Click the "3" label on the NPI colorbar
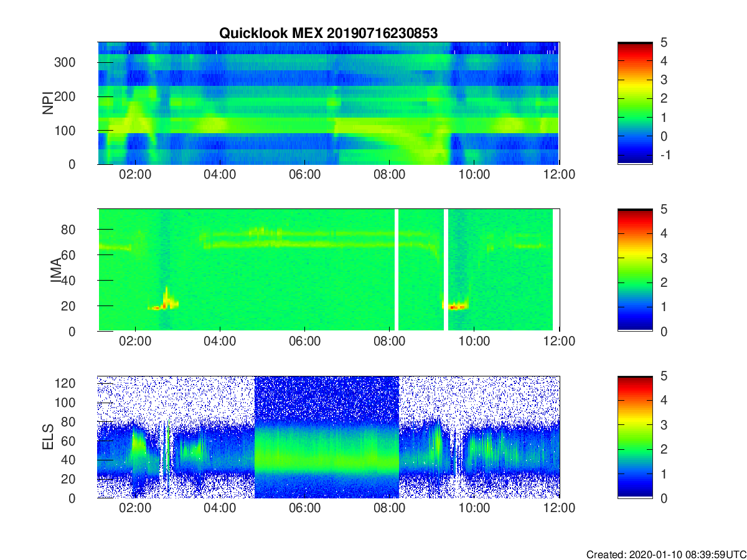Image resolution: width=747 pixels, height=560 pixels. [x=663, y=80]
